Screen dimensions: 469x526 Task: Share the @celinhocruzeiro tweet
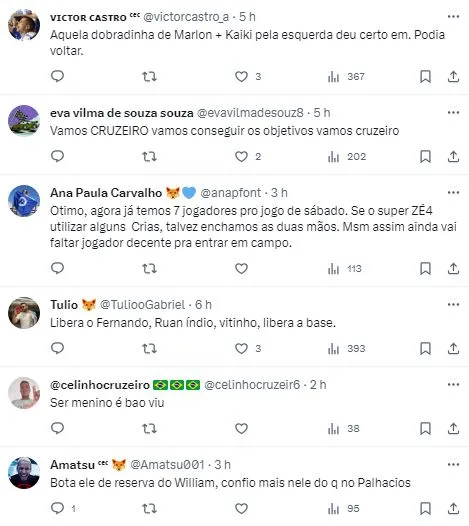(453, 428)
